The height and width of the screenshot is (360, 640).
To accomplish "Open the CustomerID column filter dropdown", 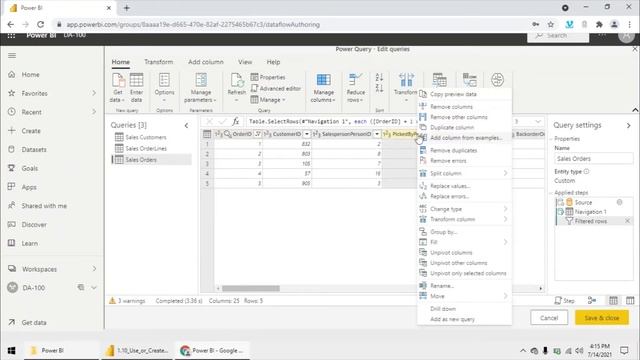I will tap(307, 134).
